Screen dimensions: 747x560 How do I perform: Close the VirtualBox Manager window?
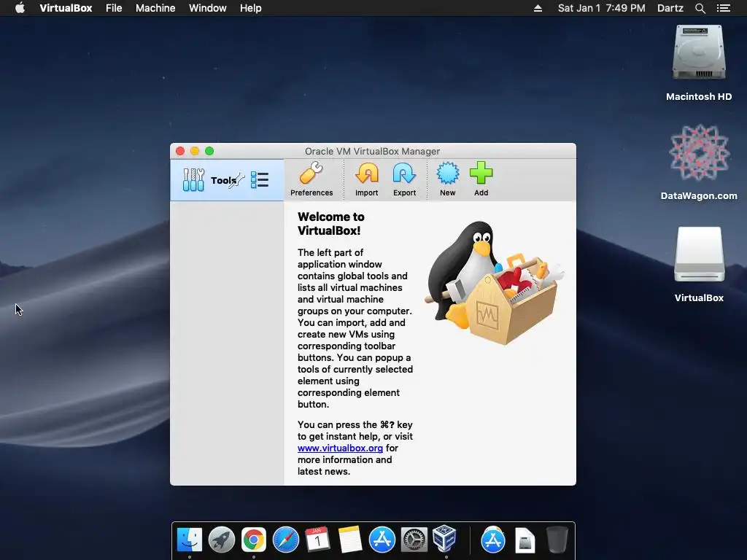180,151
